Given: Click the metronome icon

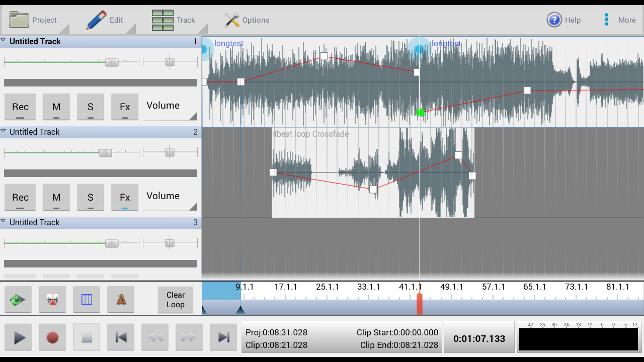Looking at the screenshot, I should tap(121, 299).
